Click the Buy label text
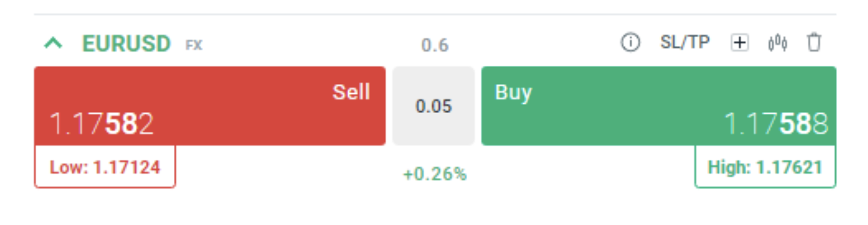 513,92
